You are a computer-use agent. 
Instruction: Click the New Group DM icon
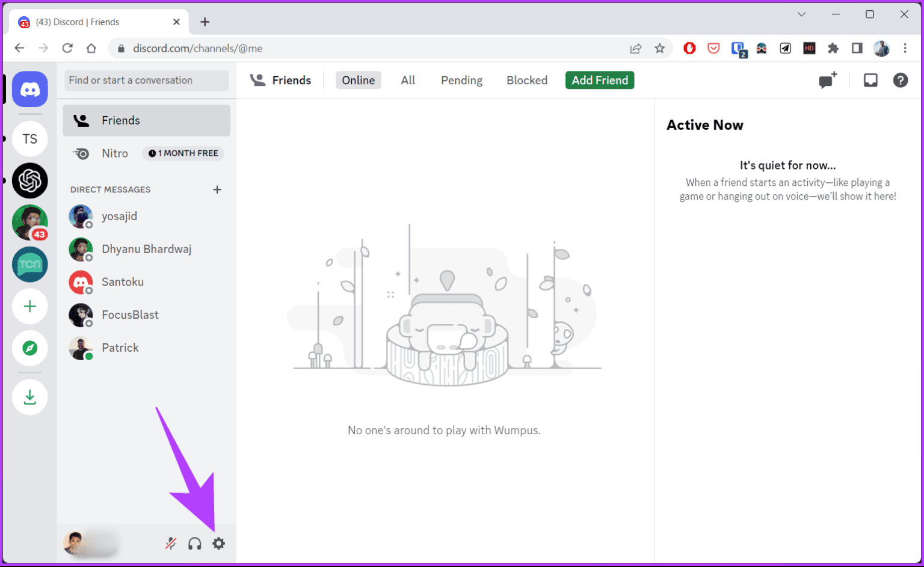pos(828,80)
